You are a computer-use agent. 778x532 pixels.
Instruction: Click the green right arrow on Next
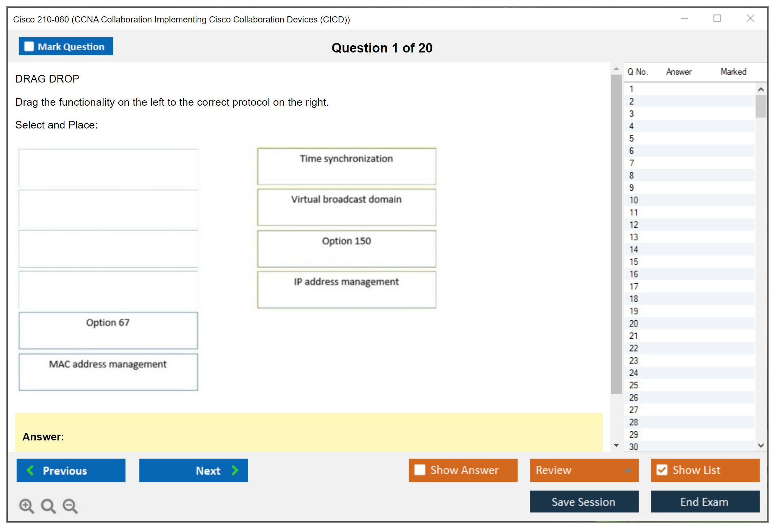tap(235, 470)
